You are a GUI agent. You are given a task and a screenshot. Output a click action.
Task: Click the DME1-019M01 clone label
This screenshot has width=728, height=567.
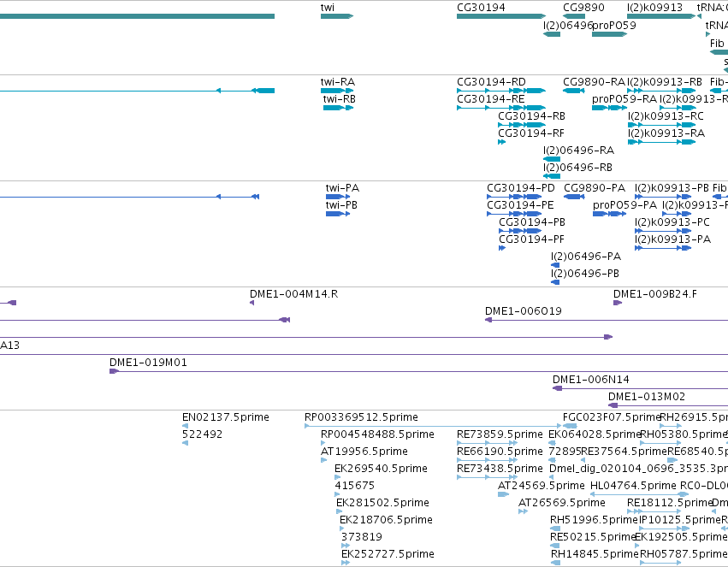(148, 363)
